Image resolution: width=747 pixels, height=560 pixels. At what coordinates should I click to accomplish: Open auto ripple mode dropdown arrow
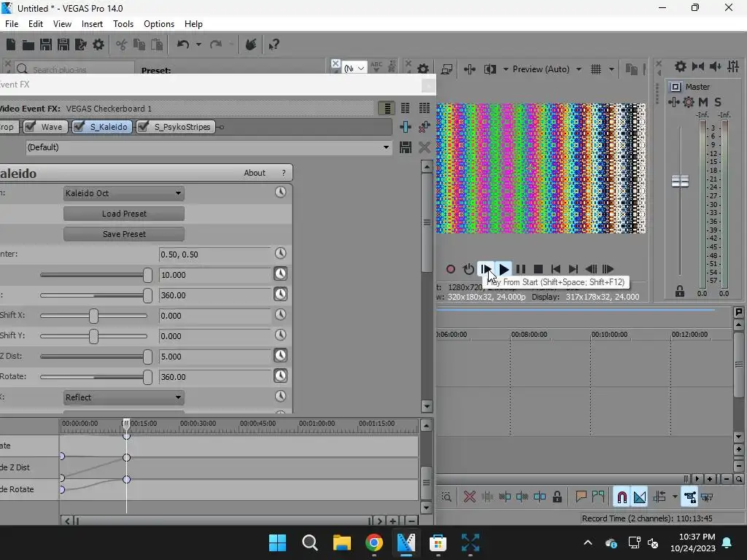coord(675,497)
